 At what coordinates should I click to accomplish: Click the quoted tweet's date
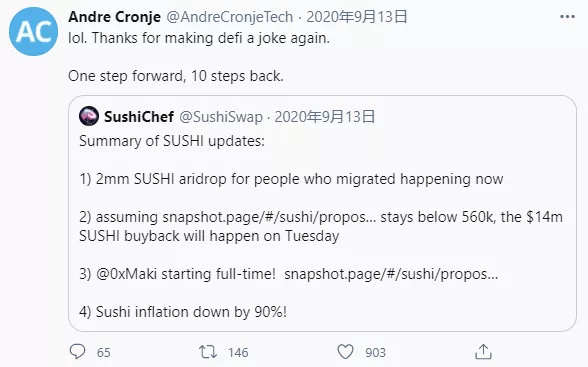pos(325,117)
